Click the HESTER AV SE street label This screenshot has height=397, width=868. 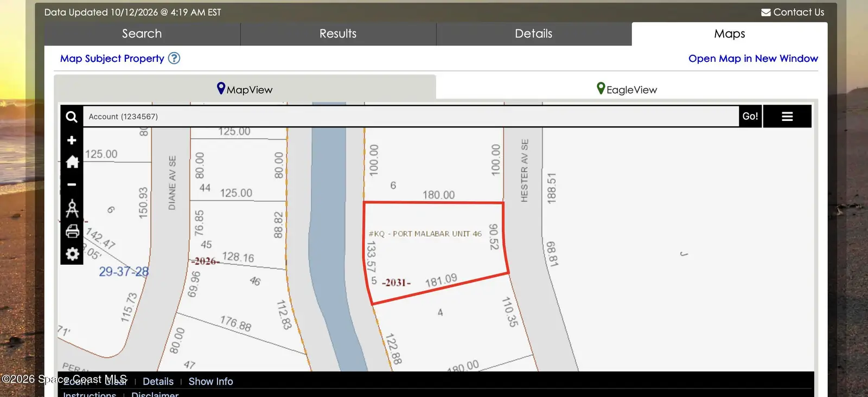(x=524, y=170)
